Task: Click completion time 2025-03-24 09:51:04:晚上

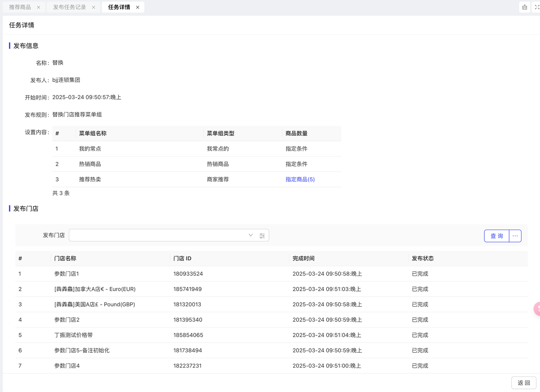Action: tap(327, 335)
